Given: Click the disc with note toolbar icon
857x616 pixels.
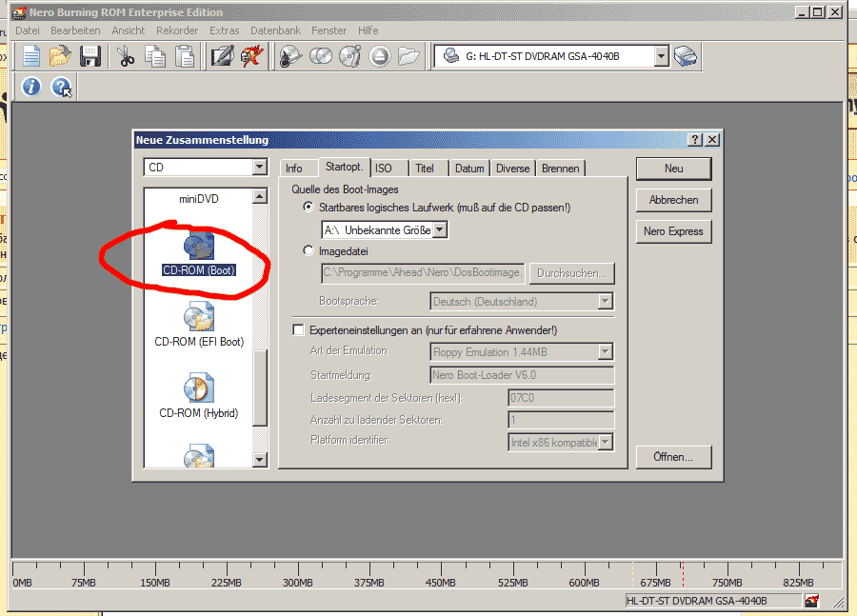Looking at the screenshot, I should (350, 56).
